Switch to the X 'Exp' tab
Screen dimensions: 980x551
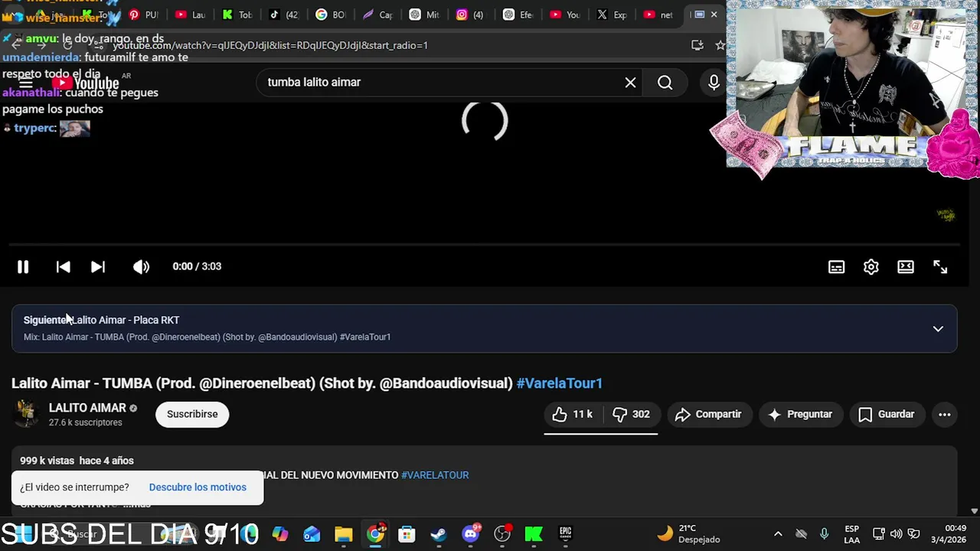point(611,15)
